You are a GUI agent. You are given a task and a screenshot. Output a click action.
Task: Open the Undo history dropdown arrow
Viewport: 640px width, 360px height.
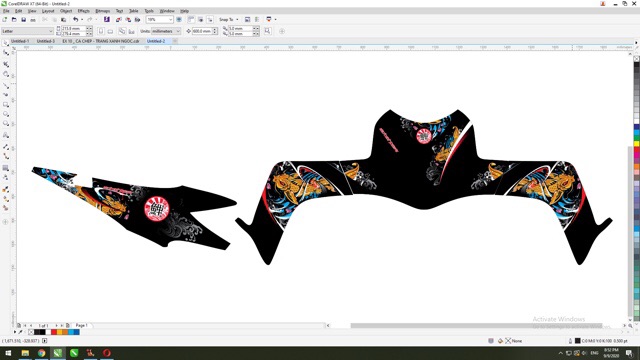click(x=82, y=20)
